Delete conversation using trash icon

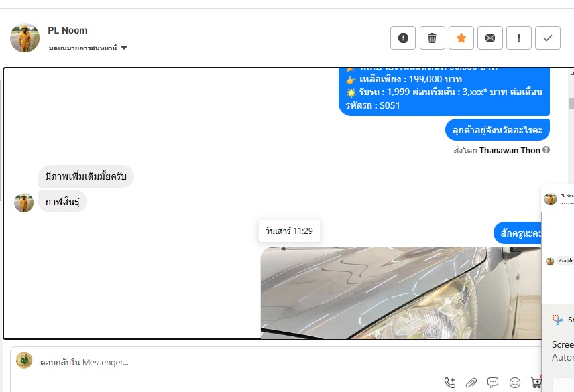(432, 38)
